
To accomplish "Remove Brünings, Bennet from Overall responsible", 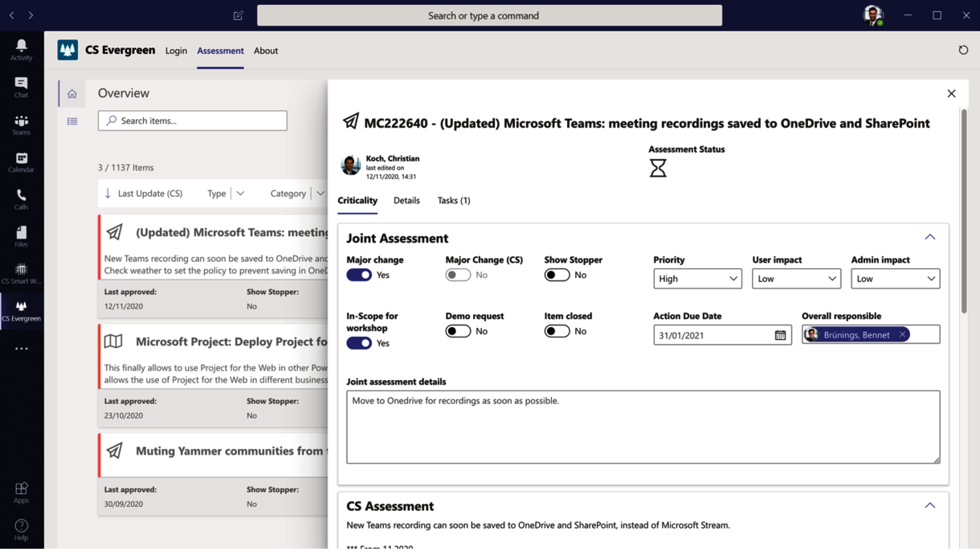I will click(x=902, y=334).
